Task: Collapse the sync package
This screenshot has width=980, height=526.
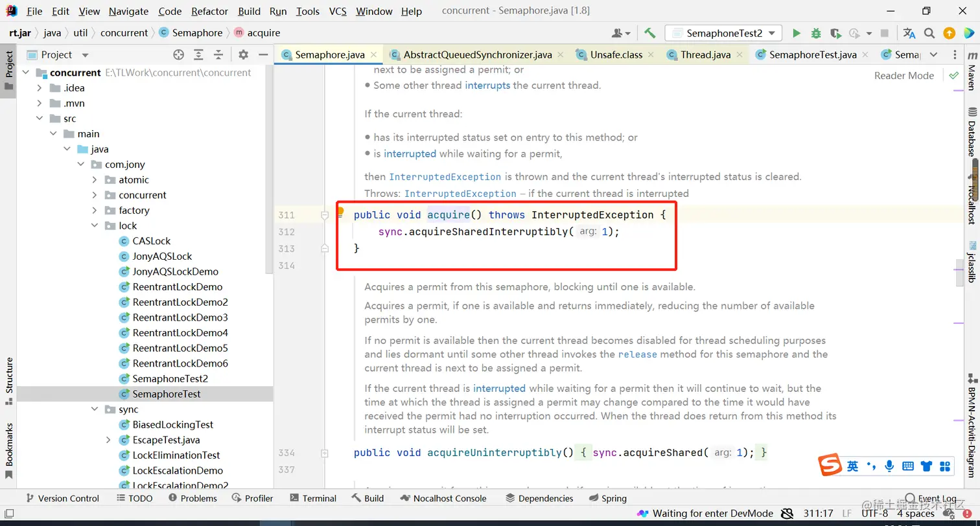Action: (x=95, y=409)
